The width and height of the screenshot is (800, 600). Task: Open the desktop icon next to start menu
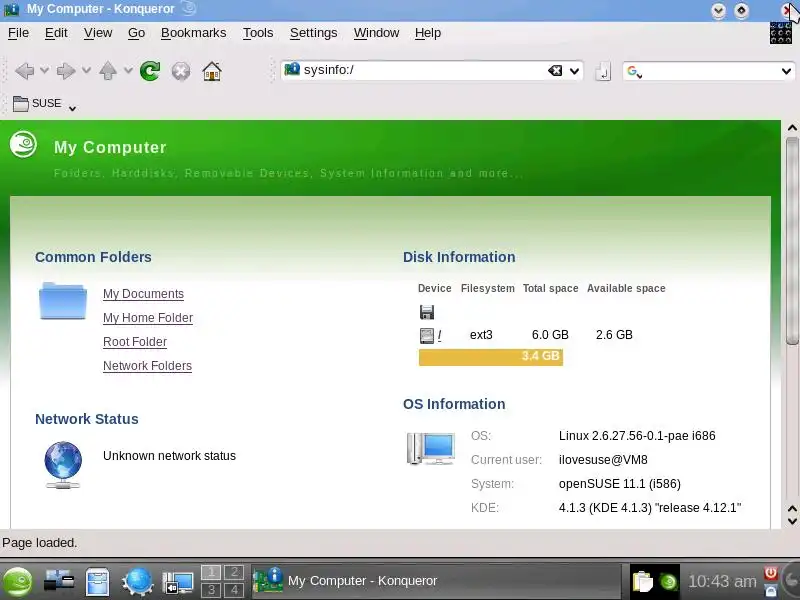pos(59,581)
